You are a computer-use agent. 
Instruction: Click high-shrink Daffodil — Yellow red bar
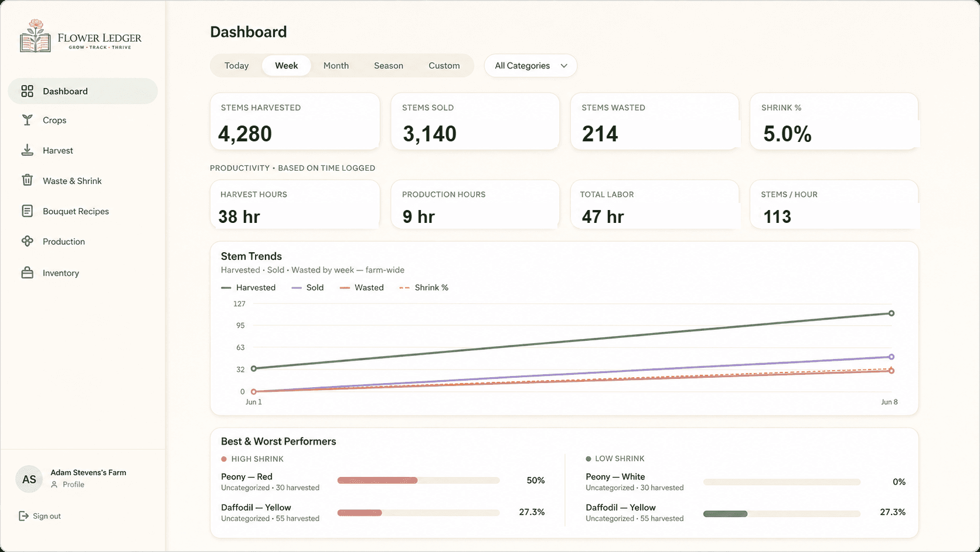(360, 513)
